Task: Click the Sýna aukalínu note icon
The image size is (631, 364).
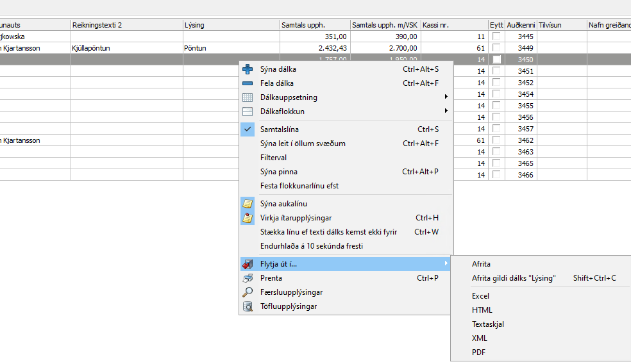Action: click(x=248, y=204)
